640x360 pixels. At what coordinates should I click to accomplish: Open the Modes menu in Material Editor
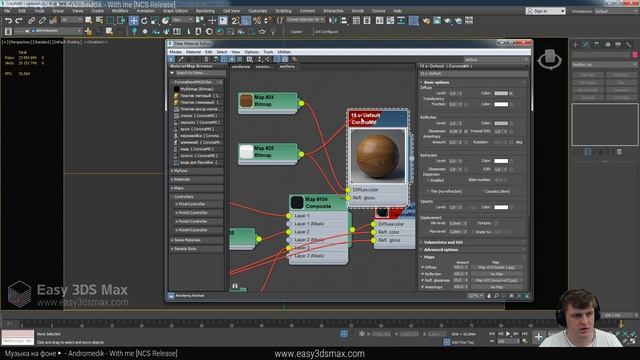click(x=175, y=52)
